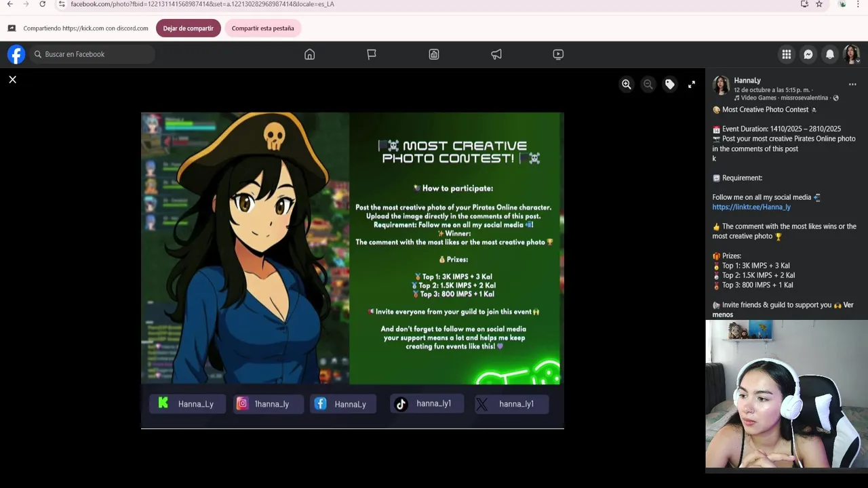The image size is (868, 488).
Task: Click the webcam overlay video
Action: click(x=787, y=394)
